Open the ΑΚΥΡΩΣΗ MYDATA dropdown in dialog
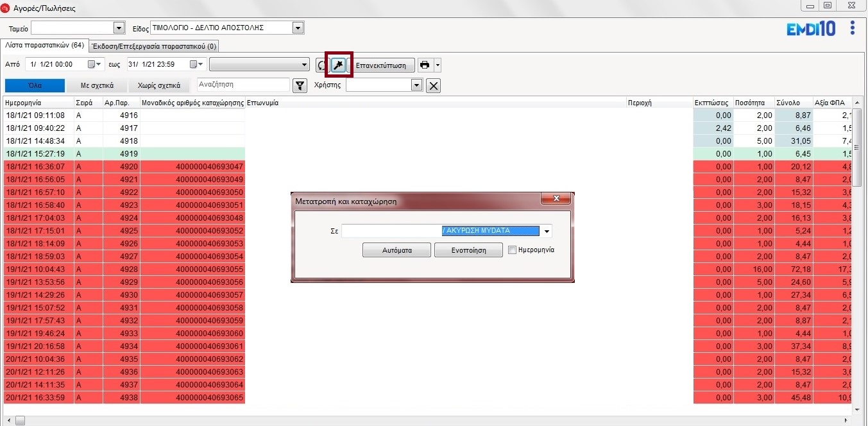The height and width of the screenshot is (426, 868). click(x=547, y=231)
